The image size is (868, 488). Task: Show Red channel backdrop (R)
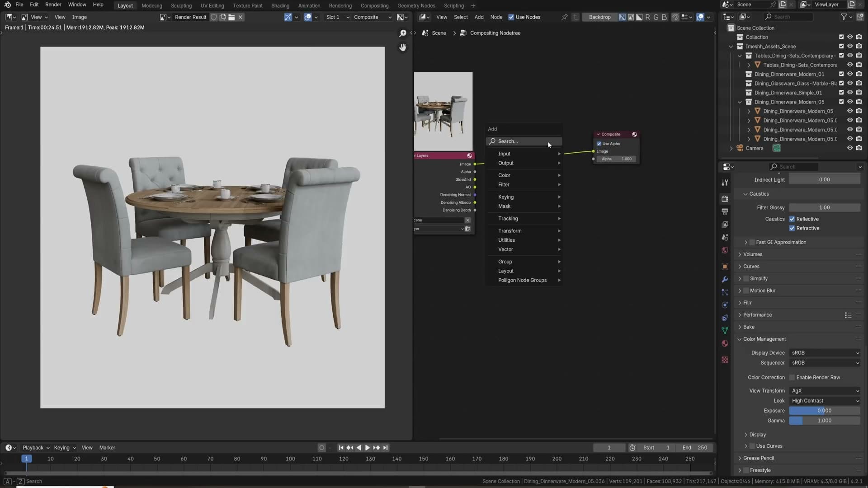point(648,17)
